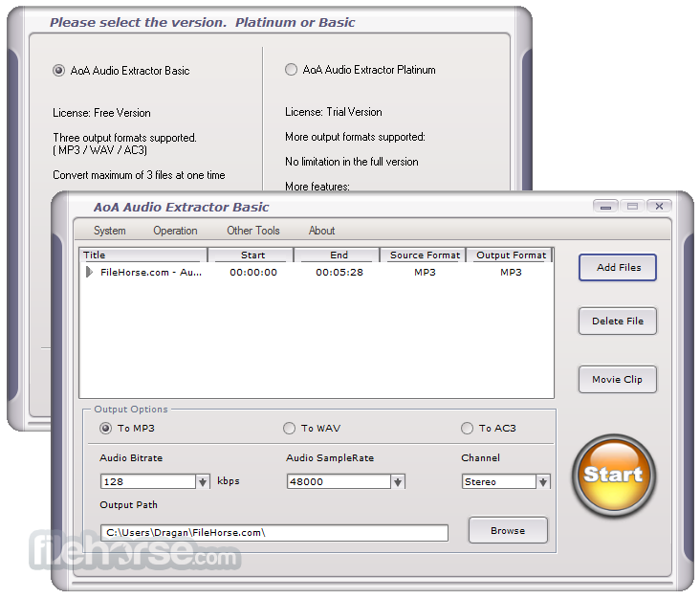Click Browse for the output path
Image resolution: width=700 pixels, height=599 pixels.
click(508, 531)
